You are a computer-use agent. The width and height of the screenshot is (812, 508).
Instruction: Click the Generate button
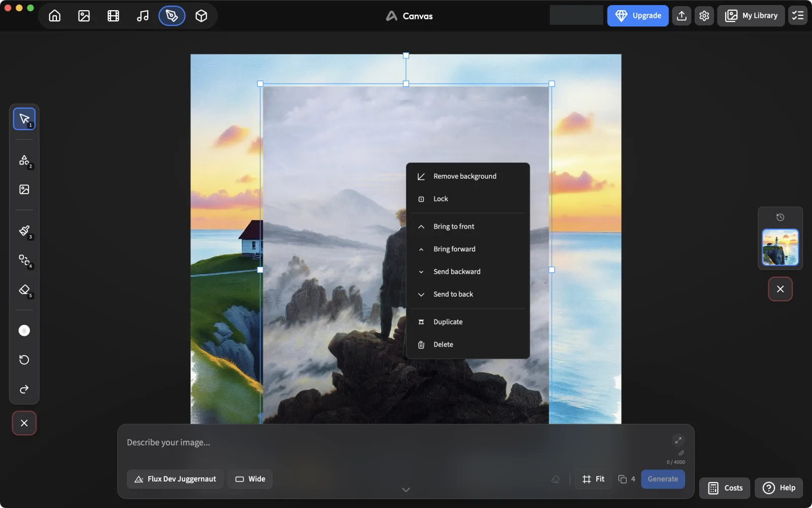663,479
